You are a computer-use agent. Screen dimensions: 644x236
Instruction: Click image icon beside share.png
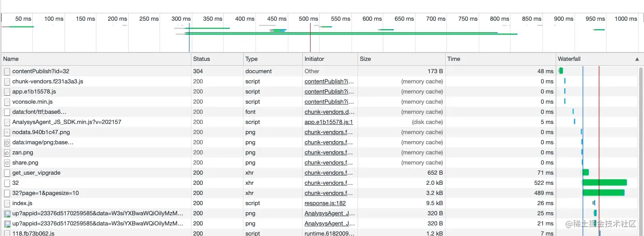(7, 162)
